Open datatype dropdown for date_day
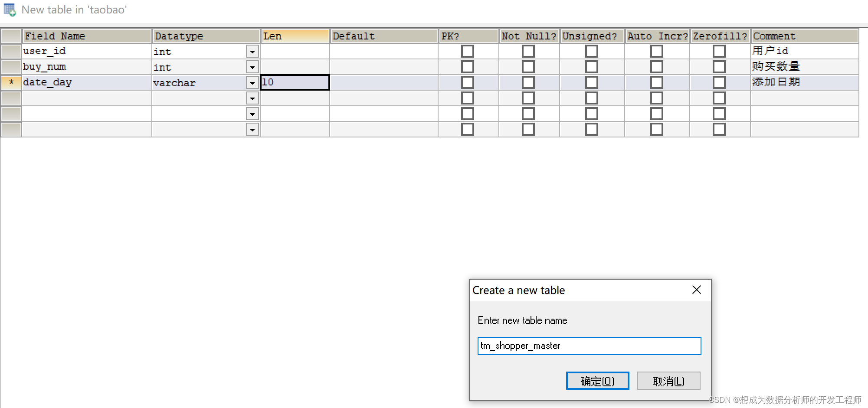 252,83
